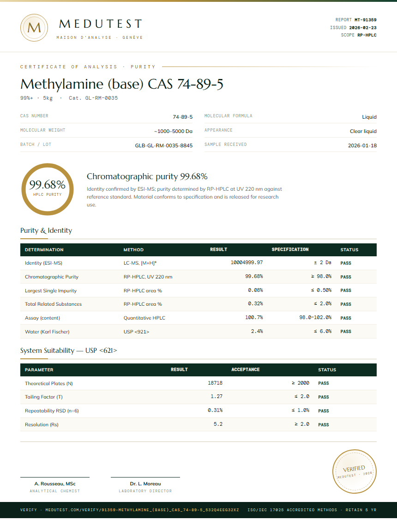Click the PARAMETER column header
Image resolution: width=397 pixels, height=532 pixels.
[x=39, y=370]
